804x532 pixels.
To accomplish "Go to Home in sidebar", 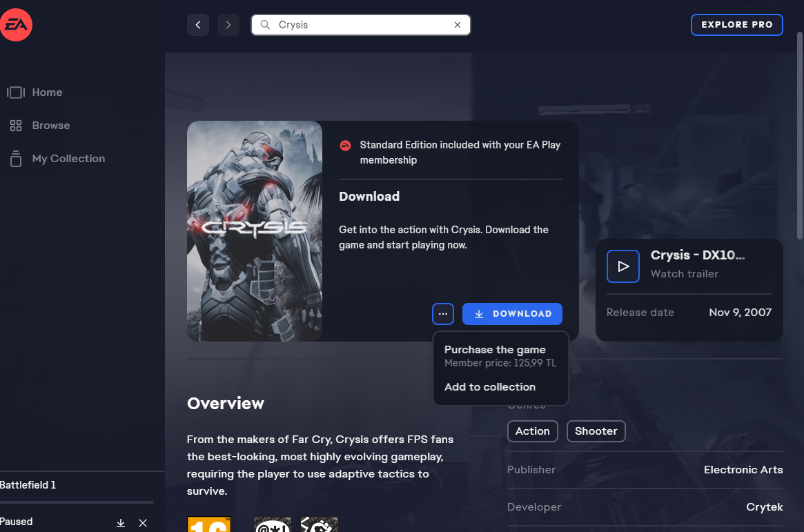I will coord(47,92).
